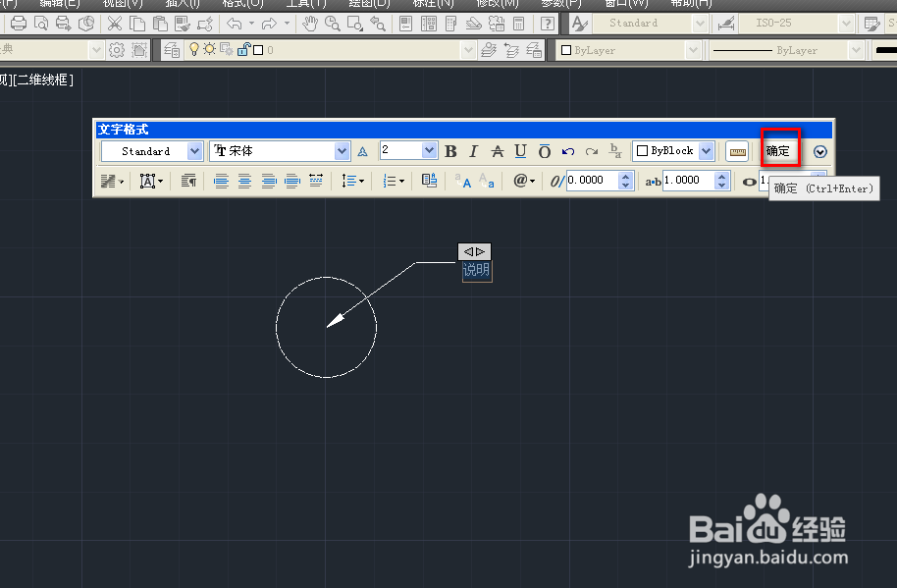This screenshot has height=588, width=897.
Task: Select the Zoom Window tool
Action: tap(354, 24)
